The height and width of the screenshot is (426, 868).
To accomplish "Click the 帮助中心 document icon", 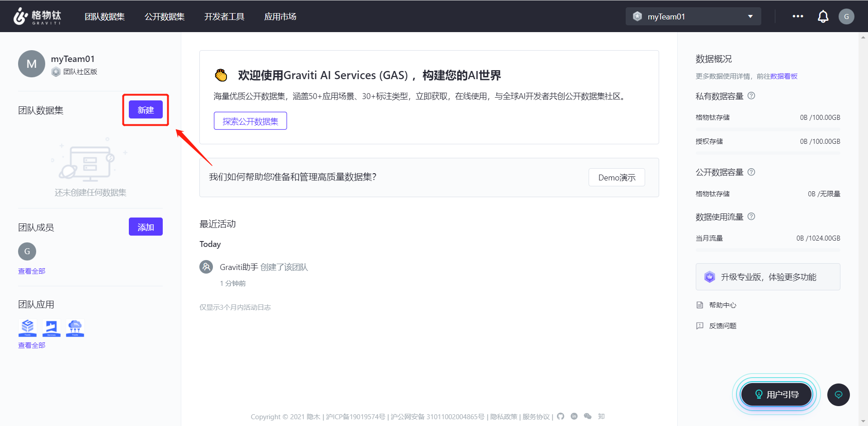I will (x=700, y=305).
